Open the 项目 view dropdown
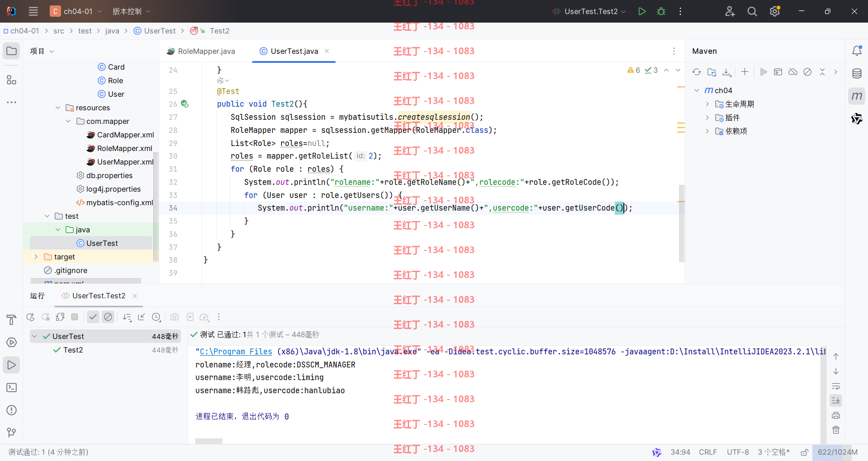The width and height of the screenshot is (868, 461). (x=42, y=51)
